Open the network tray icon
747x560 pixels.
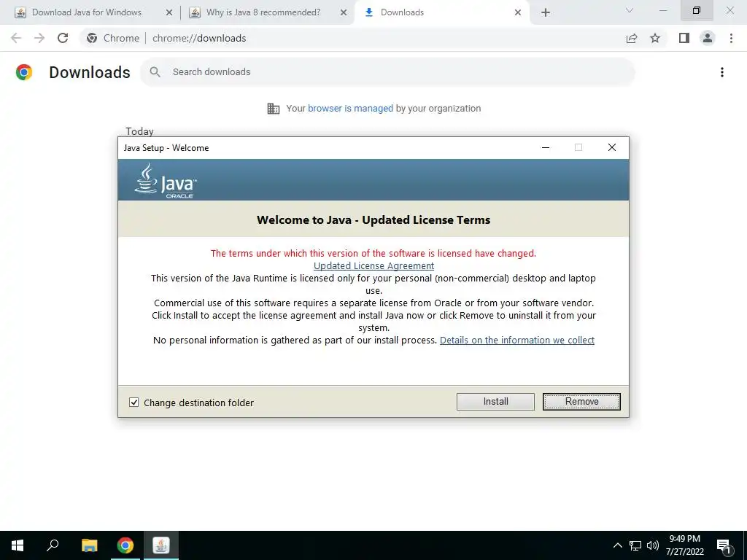pos(635,545)
